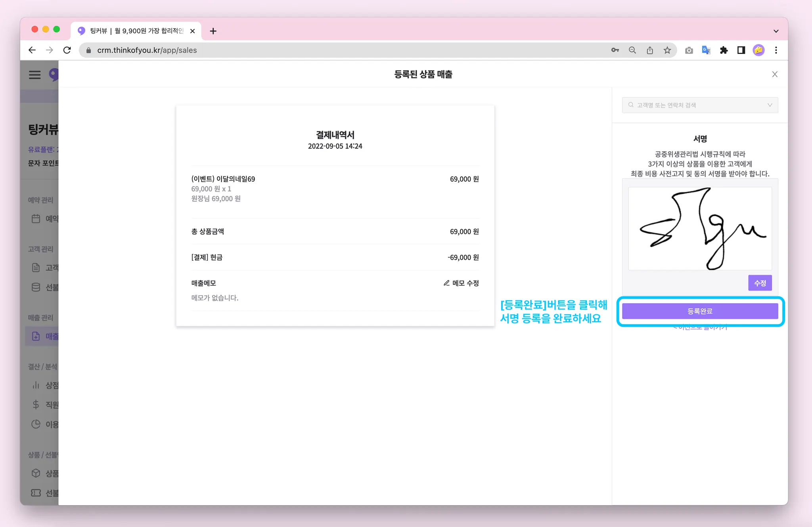Click the password key icon

[x=615, y=50]
